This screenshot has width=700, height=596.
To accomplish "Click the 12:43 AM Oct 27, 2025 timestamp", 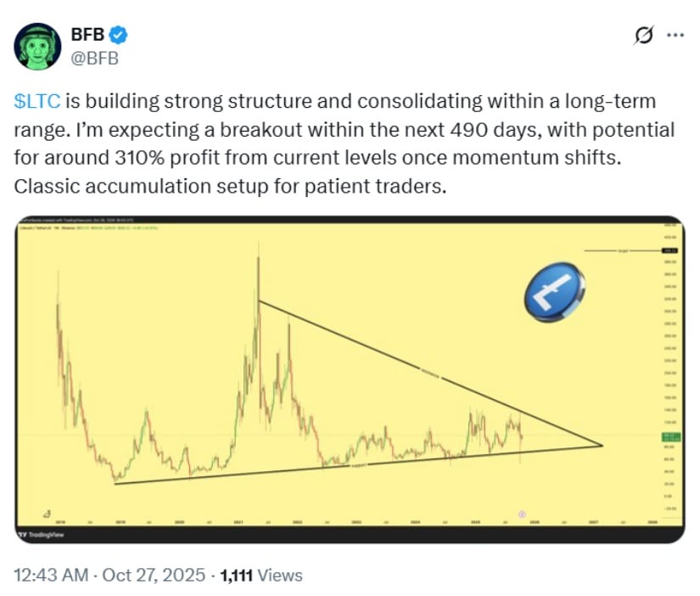I will pyautogui.click(x=110, y=575).
